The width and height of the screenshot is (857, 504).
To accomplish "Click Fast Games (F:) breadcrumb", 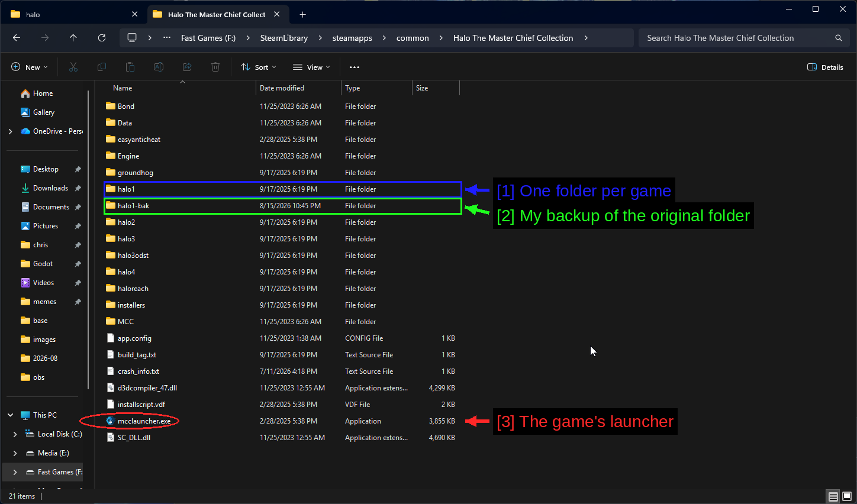I will [208, 38].
